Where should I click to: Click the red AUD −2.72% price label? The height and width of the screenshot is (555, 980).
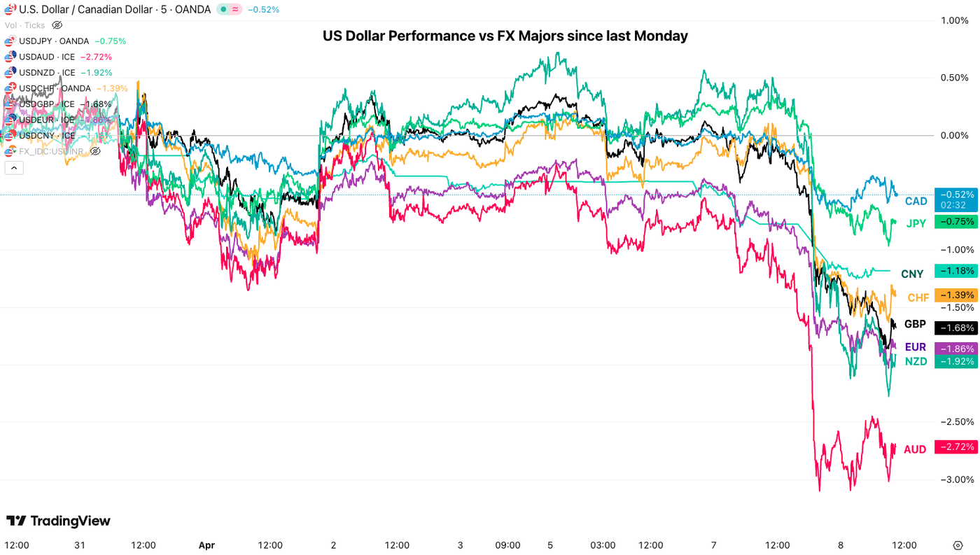point(955,445)
